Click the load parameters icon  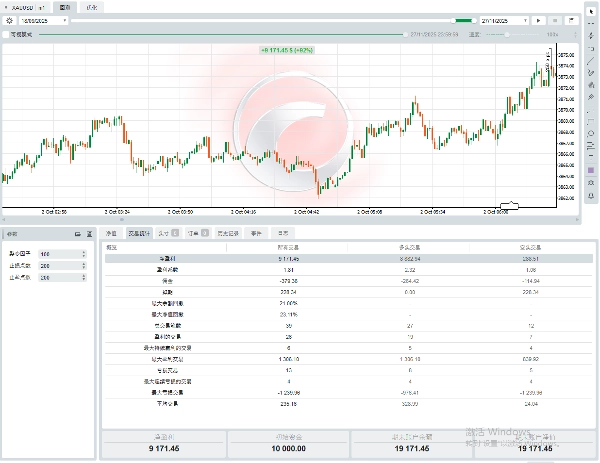click(x=78, y=233)
